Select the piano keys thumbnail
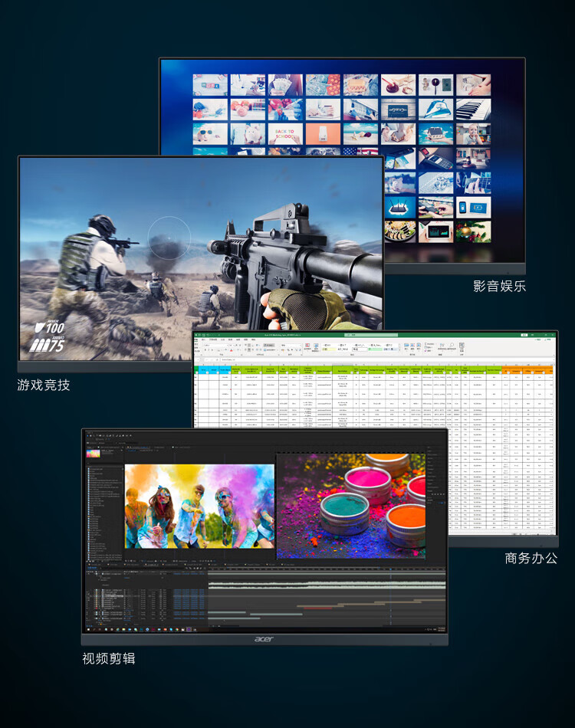The height and width of the screenshot is (728, 575). [x=473, y=110]
